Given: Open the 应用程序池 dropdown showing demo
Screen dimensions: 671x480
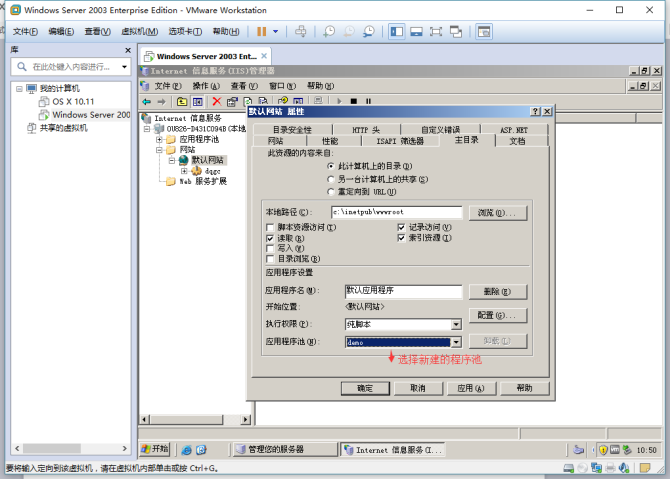Looking at the screenshot, I should [456, 342].
